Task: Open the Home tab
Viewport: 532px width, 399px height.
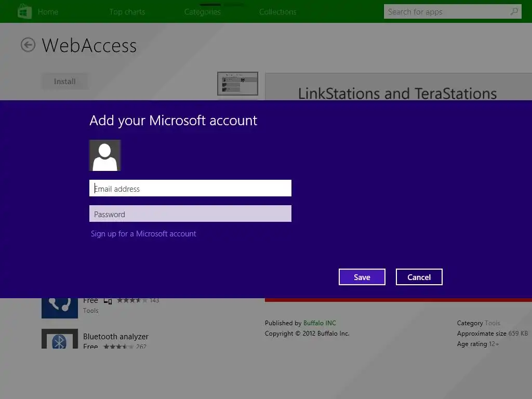Action: (x=48, y=12)
